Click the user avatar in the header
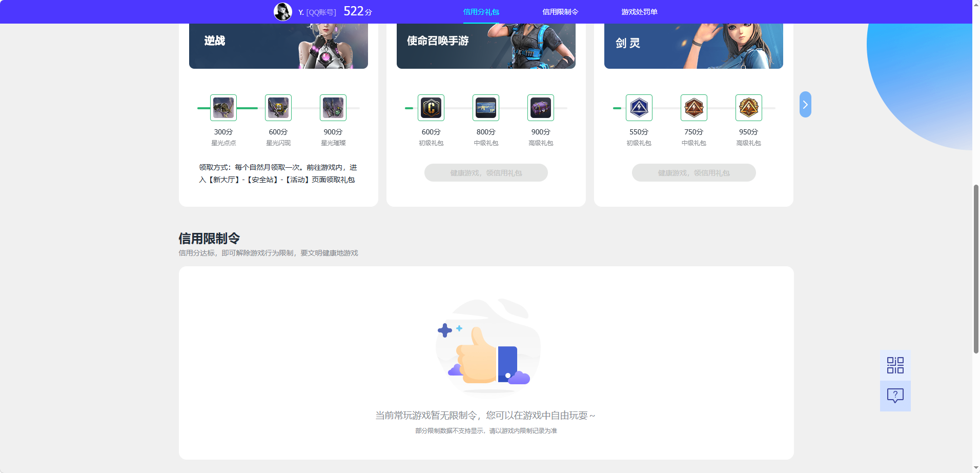The height and width of the screenshot is (473, 980). click(x=283, y=11)
